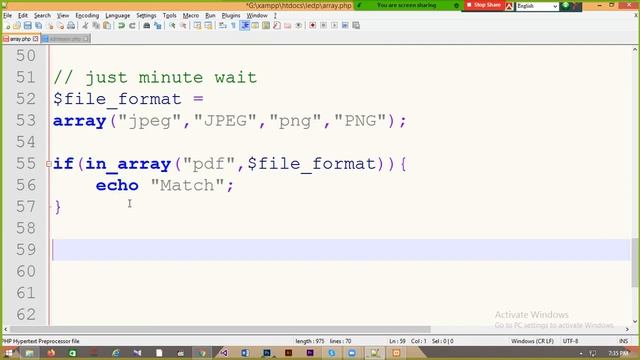Click line number 52 in the margin

click(x=26, y=99)
